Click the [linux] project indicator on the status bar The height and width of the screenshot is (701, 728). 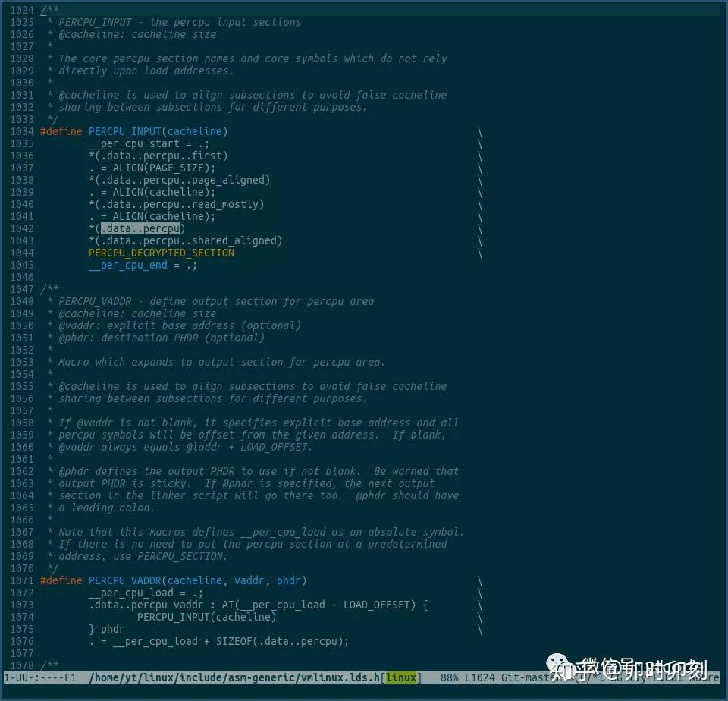(x=402, y=678)
